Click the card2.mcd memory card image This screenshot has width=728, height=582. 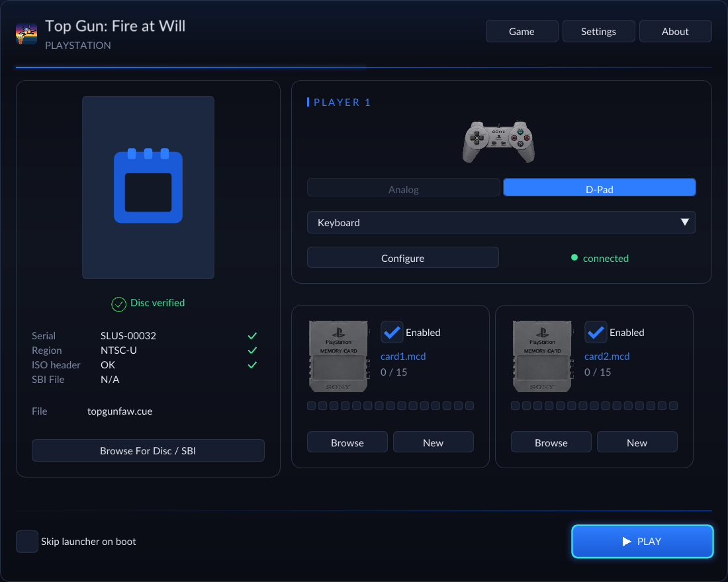[542, 356]
